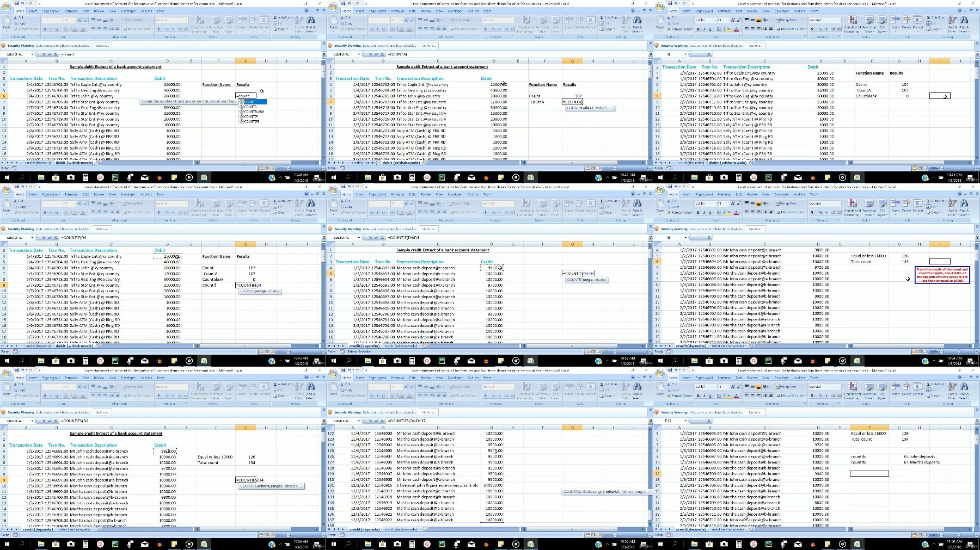The width and height of the screenshot is (980, 550).
Task: Click the Copy command in the 11:00 AM window
Action: [674, 389]
